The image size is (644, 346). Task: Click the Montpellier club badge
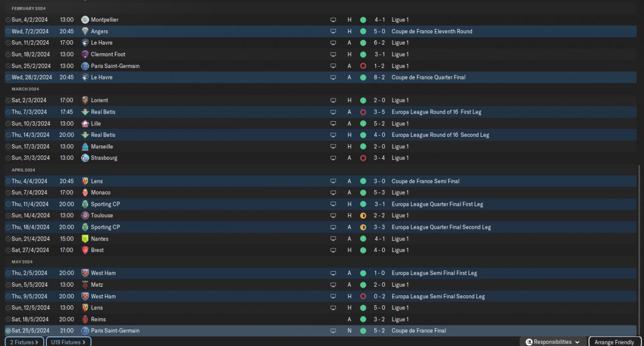(x=85, y=20)
